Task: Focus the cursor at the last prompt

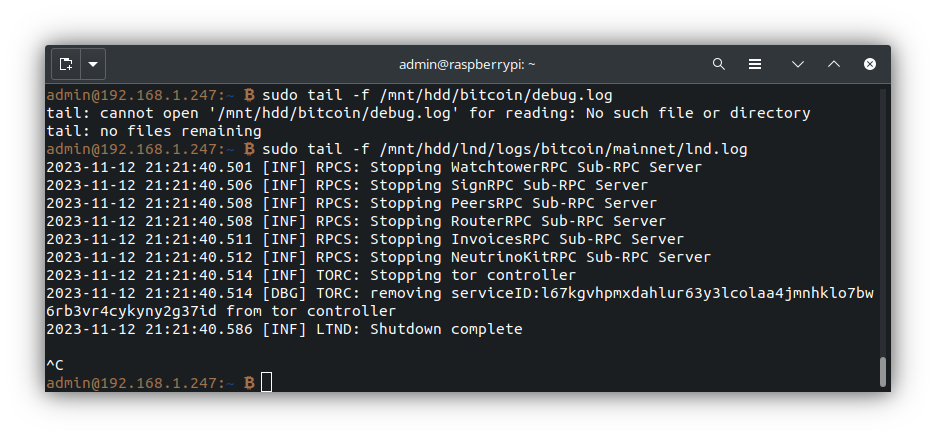Action: (266, 383)
